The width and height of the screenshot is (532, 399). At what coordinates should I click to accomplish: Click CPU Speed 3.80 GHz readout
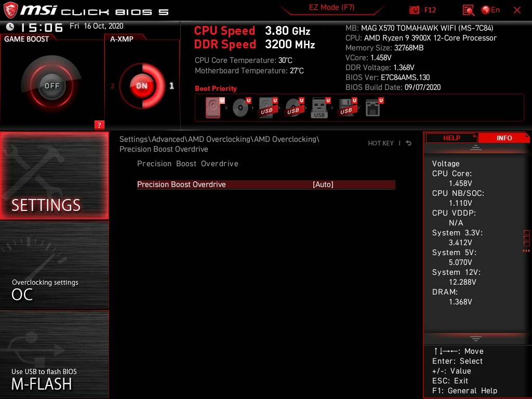click(252, 31)
